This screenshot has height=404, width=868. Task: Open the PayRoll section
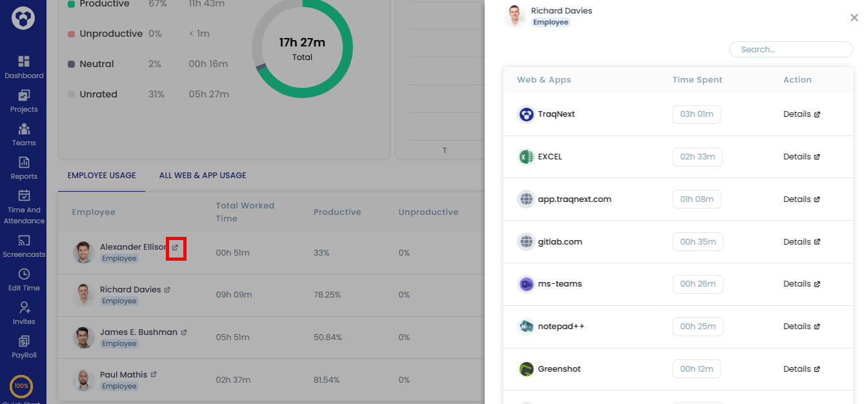click(24, 347)
